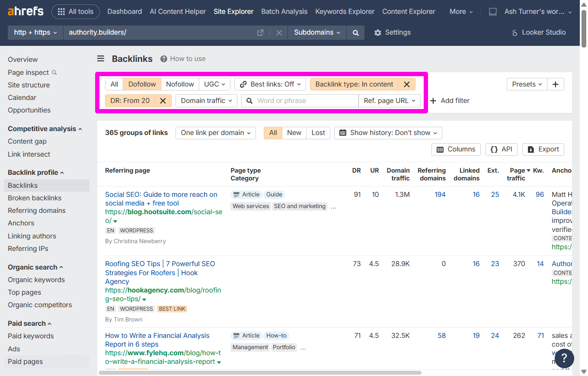Image resolution: width=588 pixels, height=376 pixels.
Task: Open Referring domains in sidebar
Action: [37, 211]
